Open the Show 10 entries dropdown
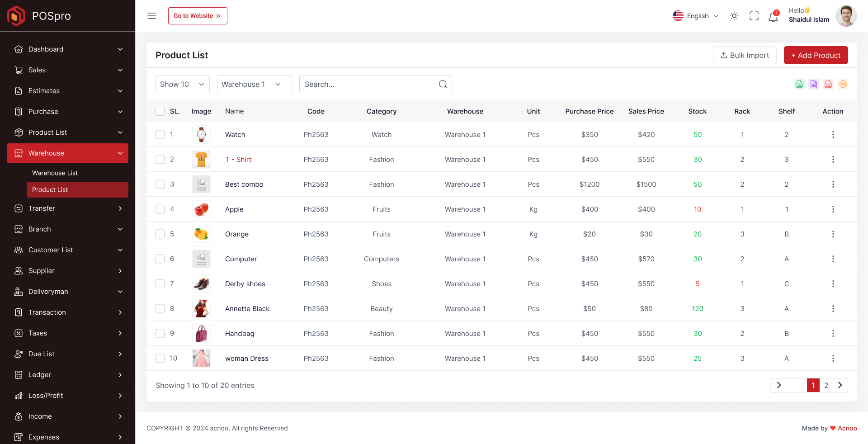 (183, 84)
